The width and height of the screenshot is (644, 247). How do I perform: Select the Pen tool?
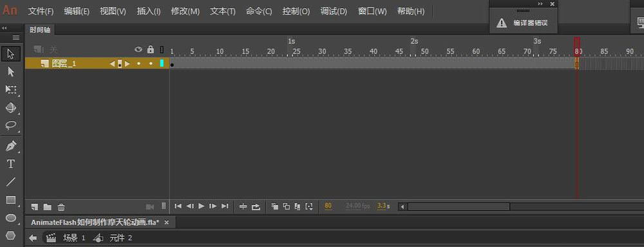11,145
